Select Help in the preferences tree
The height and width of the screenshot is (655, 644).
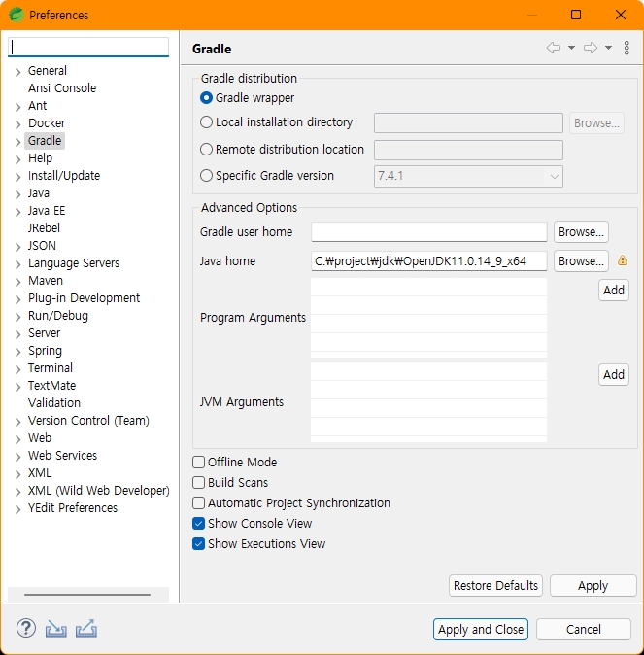click(40, 158)
